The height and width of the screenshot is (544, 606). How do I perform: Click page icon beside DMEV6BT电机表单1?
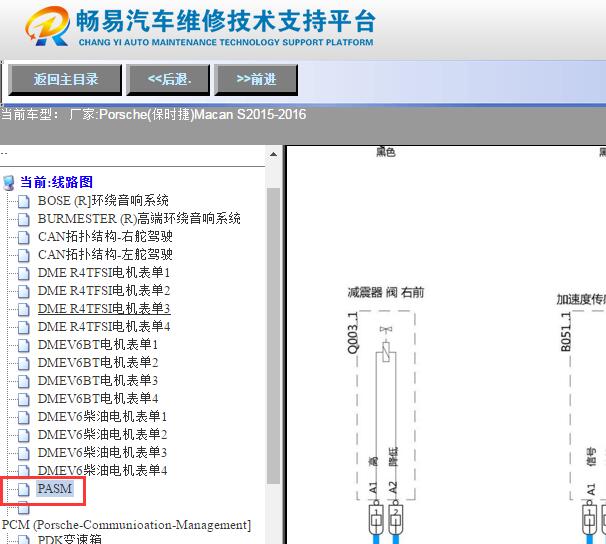24,345
